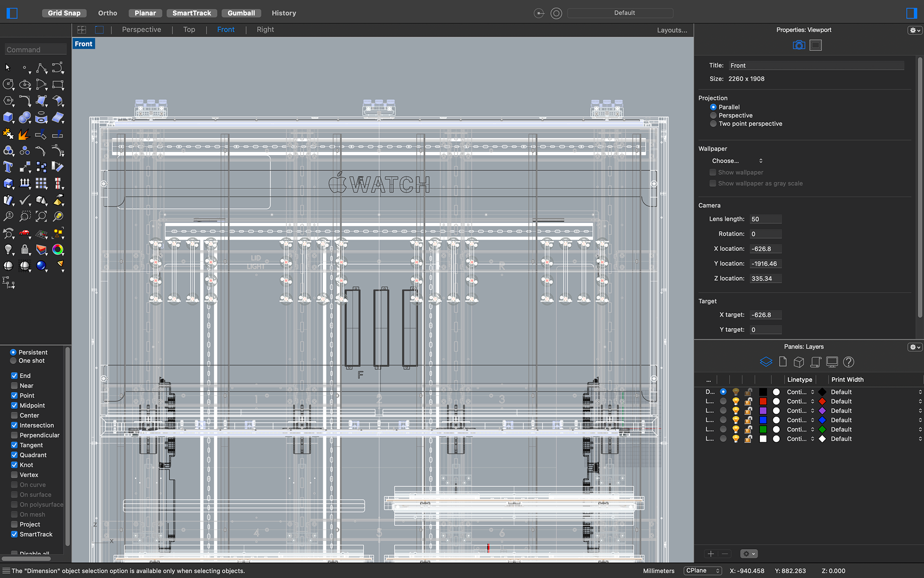Switch to the Top viewport tab
The image size is (924, 578).
(189, 30)
